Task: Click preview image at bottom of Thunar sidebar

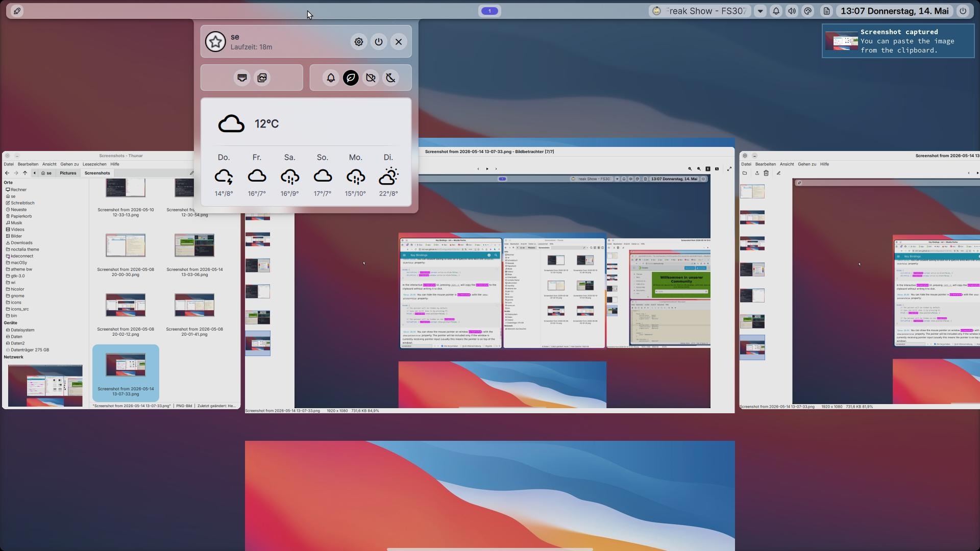Action: pyautogui.click(x=45, y=386)
